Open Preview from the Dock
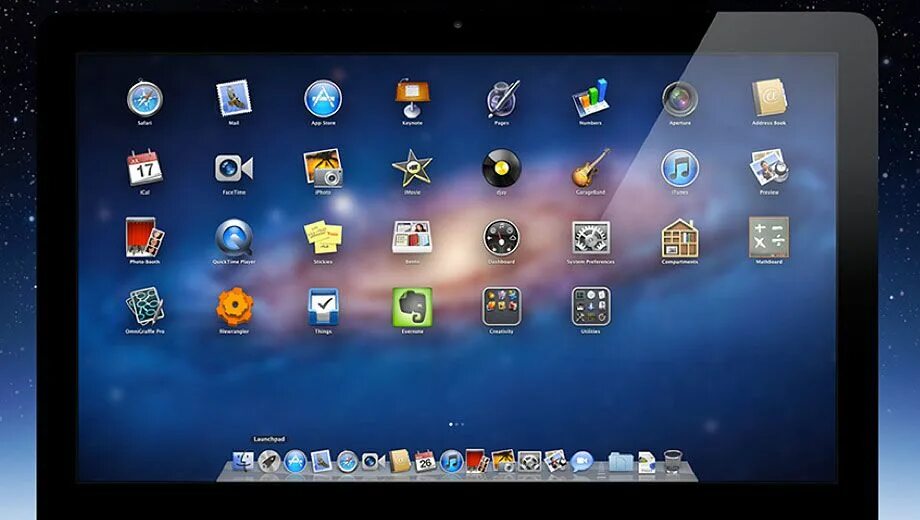This screenshot has height=520, width=920. point(555,461)
